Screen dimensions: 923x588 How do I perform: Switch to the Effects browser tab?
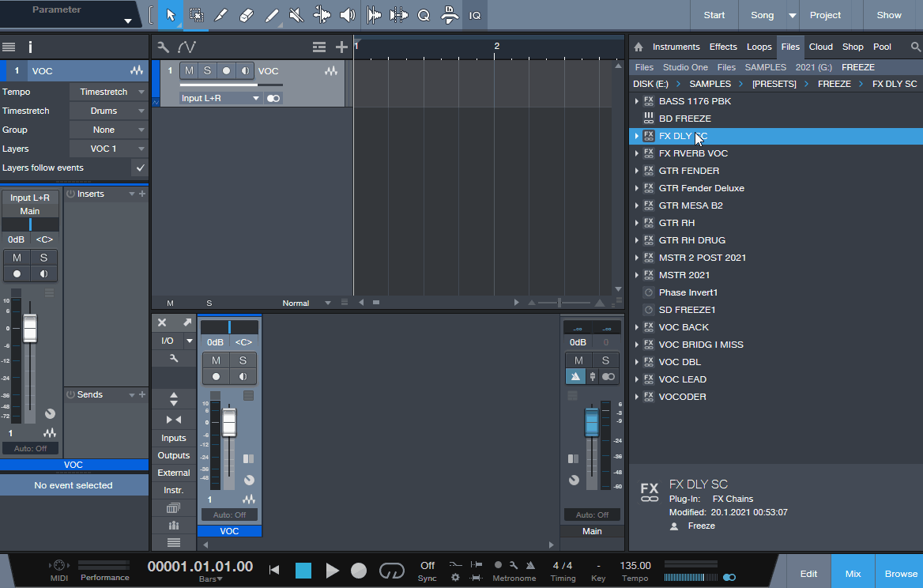tap(723, 47)
